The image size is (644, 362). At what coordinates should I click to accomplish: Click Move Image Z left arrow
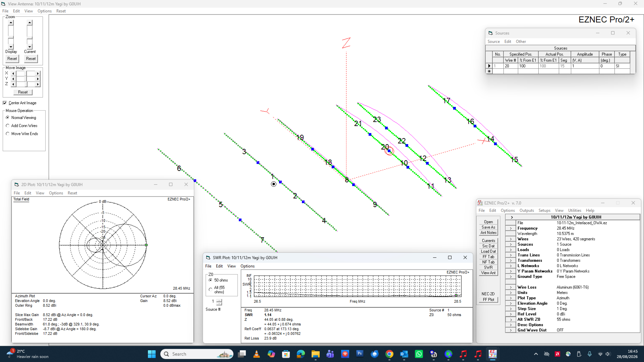(13, 84)
